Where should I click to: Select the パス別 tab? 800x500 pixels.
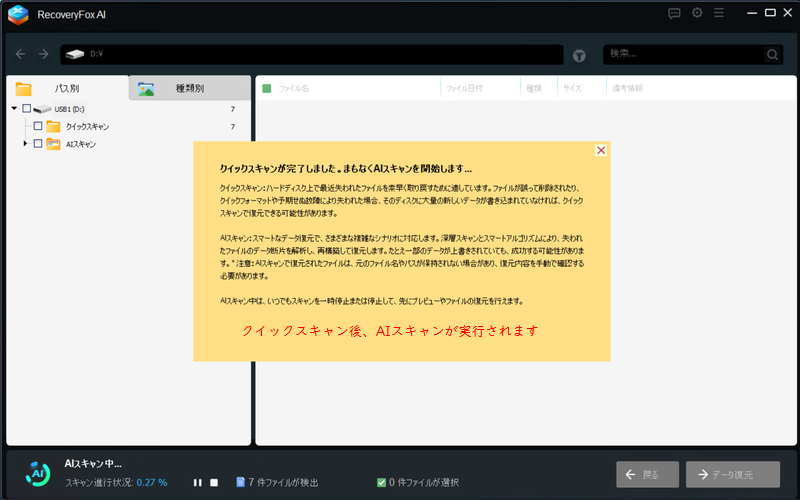pos(66,88)
